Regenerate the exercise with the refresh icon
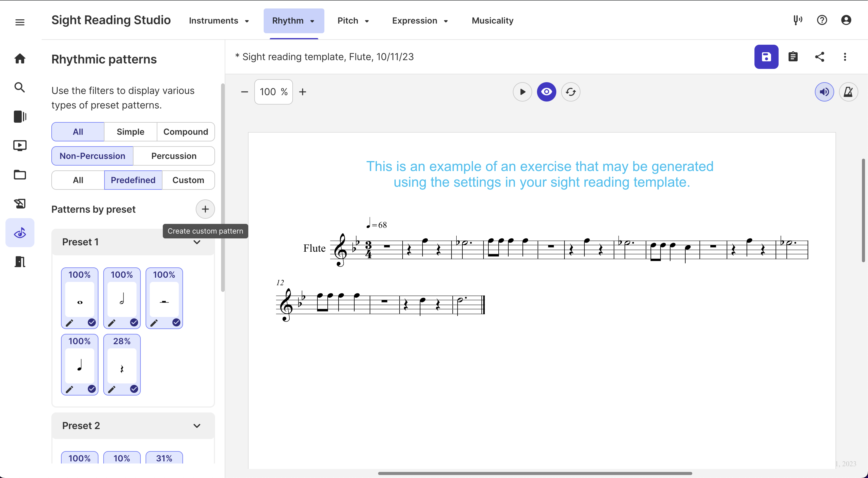The width and height of the screenshot is (868, 478). pos(571,91)
